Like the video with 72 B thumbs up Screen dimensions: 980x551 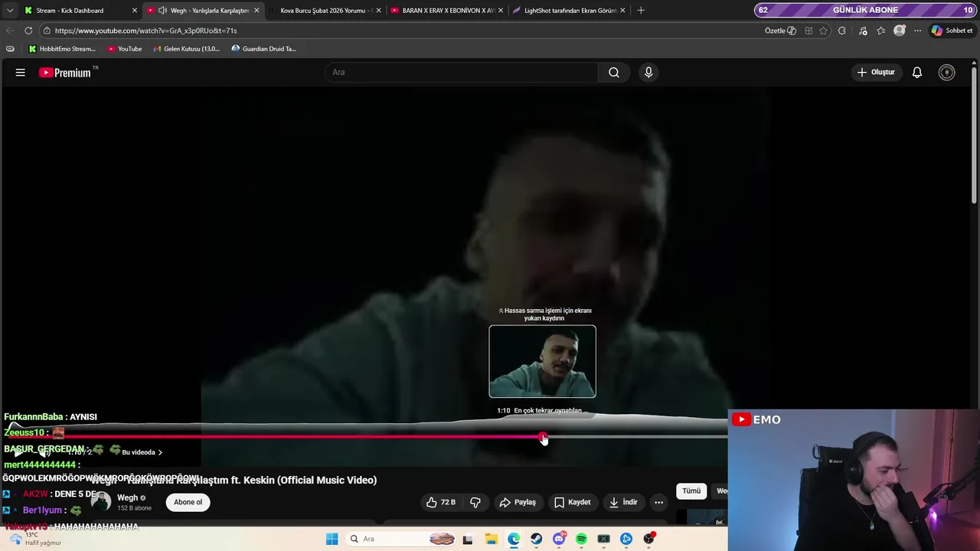coord(440,502)
